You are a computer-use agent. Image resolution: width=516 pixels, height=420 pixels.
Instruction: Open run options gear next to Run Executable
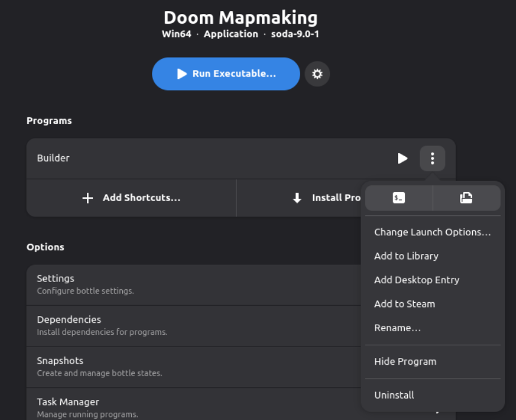click(317, 74)
